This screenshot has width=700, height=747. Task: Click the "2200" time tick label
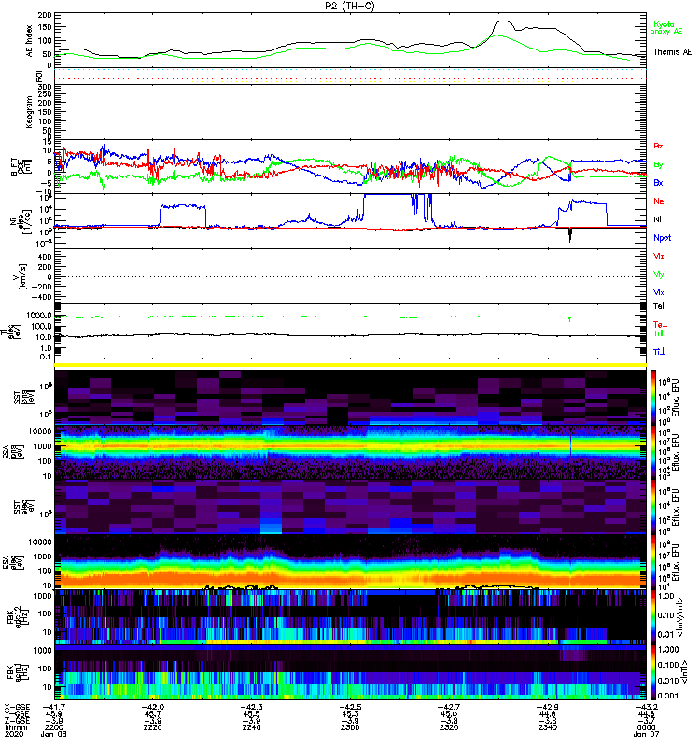pyautogui.click(x=53, y=727)
